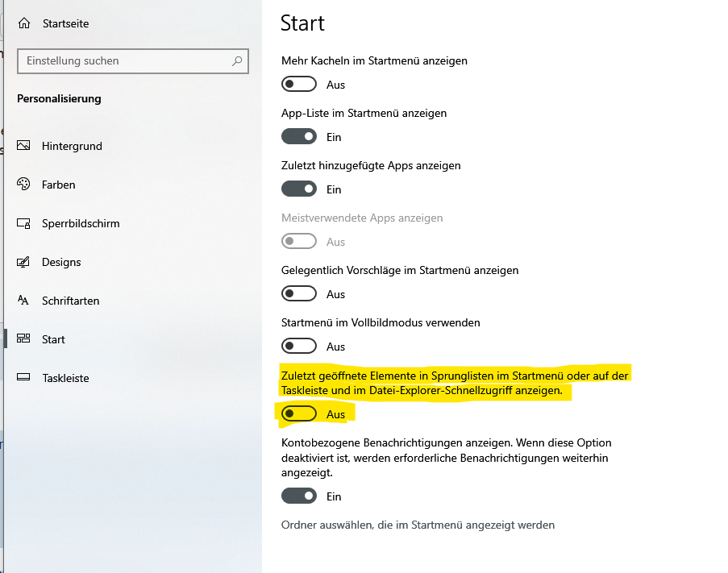Switch on highlighted Sprunglisten toggle

[x=298, y=414]
